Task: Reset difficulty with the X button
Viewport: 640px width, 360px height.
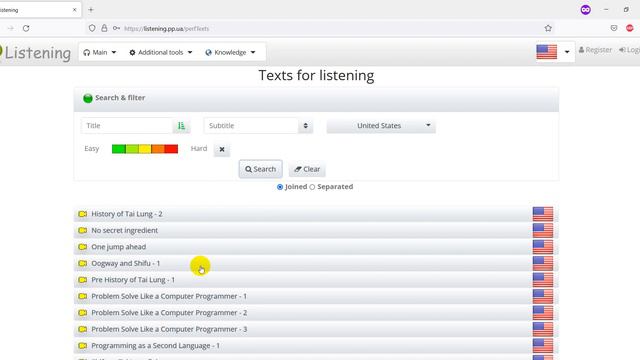Action: tap(222, 149)
